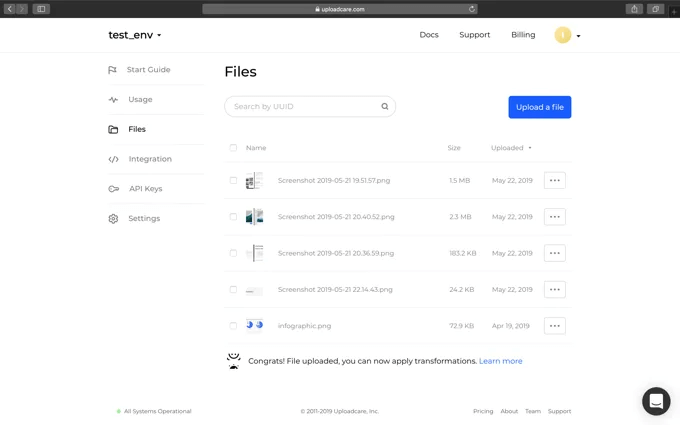Follow the Learn more link
This screenshot has width=680, height=425.
pyautogui.click(x=500, y=361)
